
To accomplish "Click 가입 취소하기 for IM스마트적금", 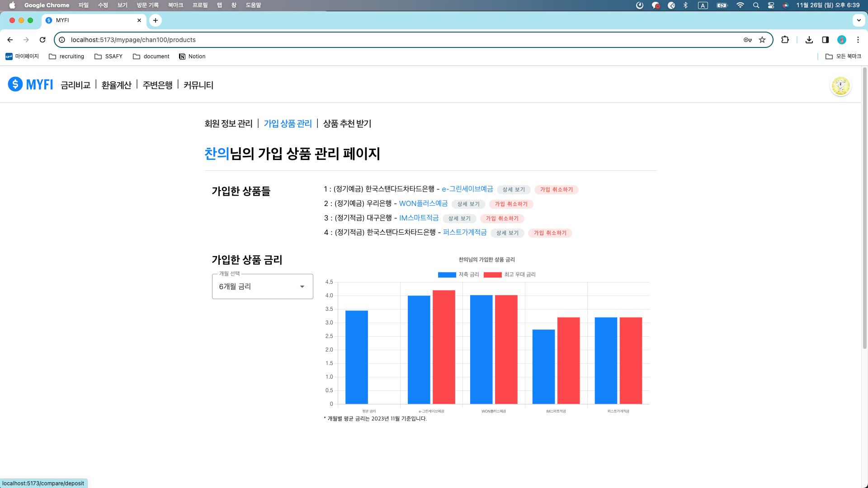I will 502,219.
